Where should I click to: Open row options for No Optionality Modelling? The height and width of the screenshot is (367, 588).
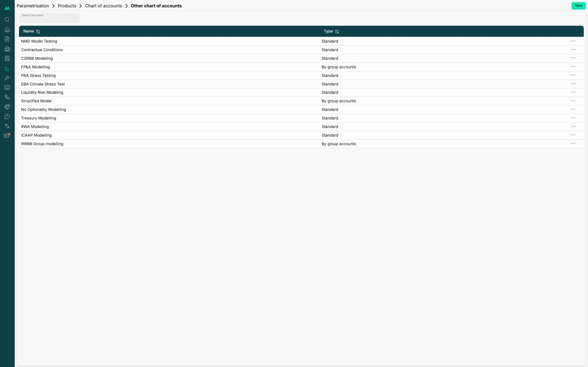click(x=573, y=109)
